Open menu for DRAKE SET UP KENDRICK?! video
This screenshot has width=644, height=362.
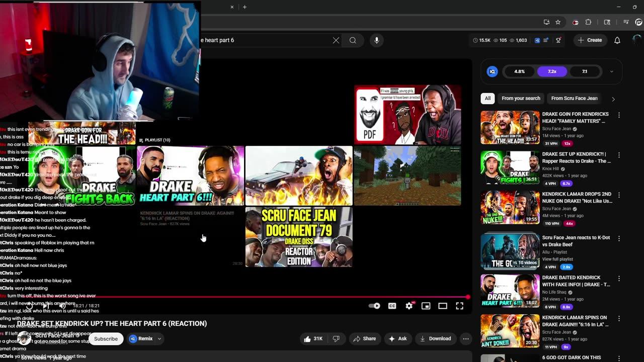(x=619, y=155)
